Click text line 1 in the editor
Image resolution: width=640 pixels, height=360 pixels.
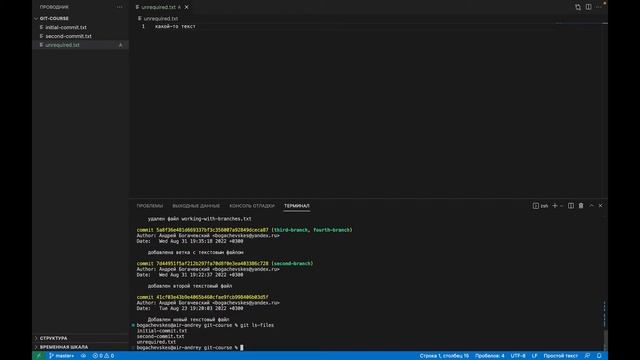(175, 27)
